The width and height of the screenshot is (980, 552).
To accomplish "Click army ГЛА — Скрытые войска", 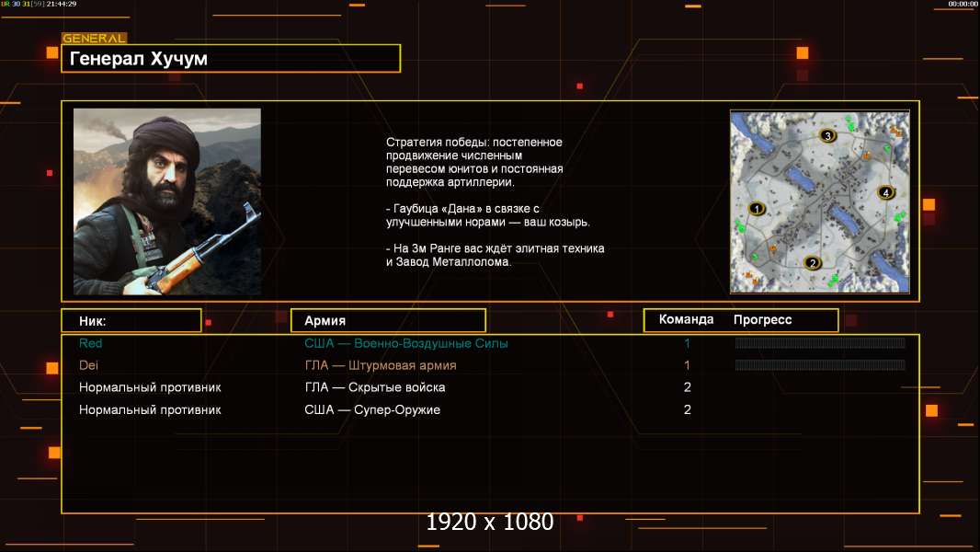I will [x=375, y=387].
